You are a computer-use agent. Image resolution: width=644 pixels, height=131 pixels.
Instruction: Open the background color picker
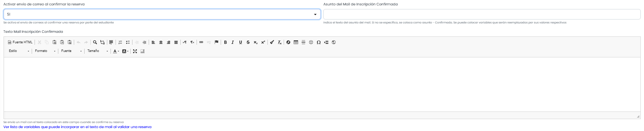click(125, 51)
